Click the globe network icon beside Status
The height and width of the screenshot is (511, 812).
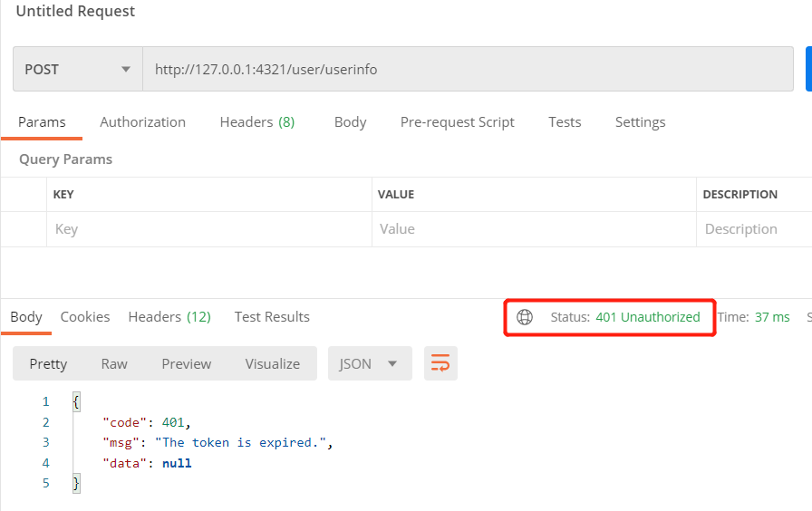tap(524, 317)
